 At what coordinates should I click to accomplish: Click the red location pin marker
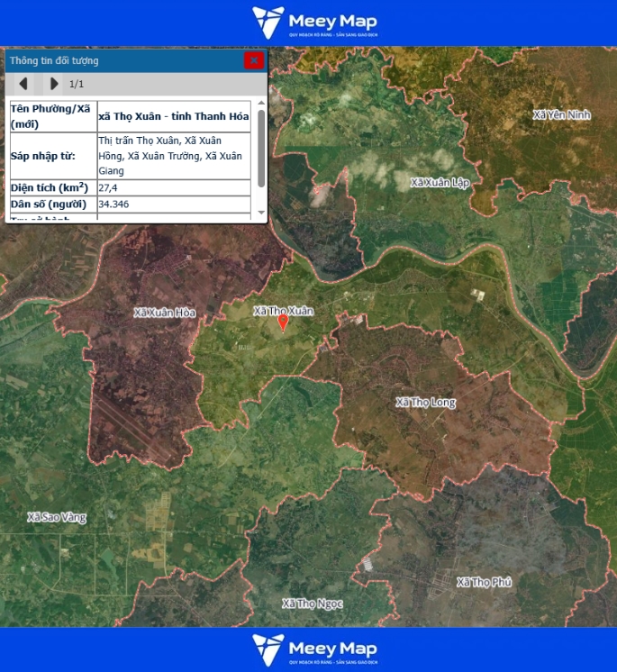click(283, 322)
